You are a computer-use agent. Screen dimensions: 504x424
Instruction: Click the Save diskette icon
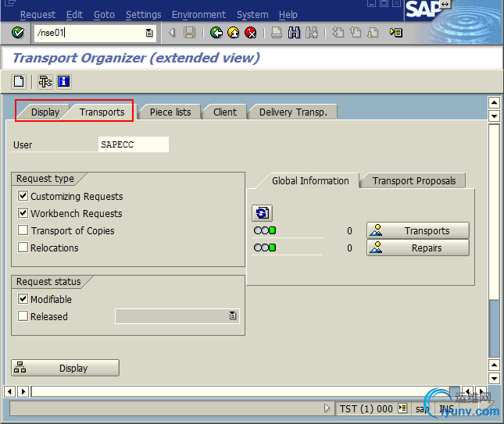pyautogui.click(x=189, y=33)
